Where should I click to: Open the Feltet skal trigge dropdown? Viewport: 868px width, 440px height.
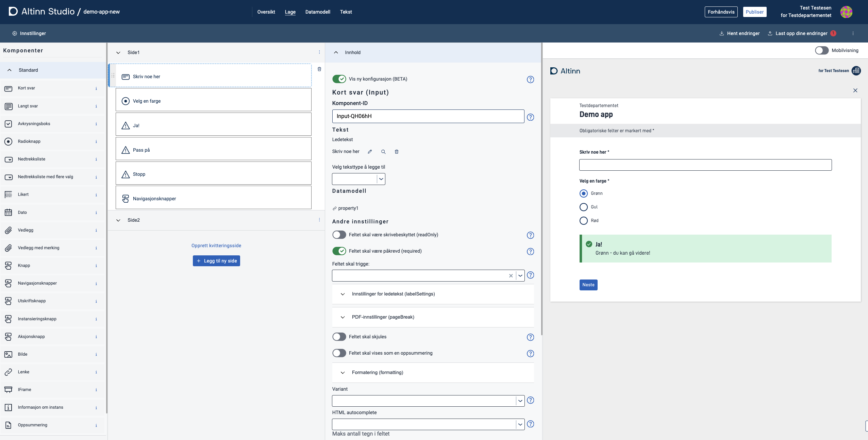point(428,275)
